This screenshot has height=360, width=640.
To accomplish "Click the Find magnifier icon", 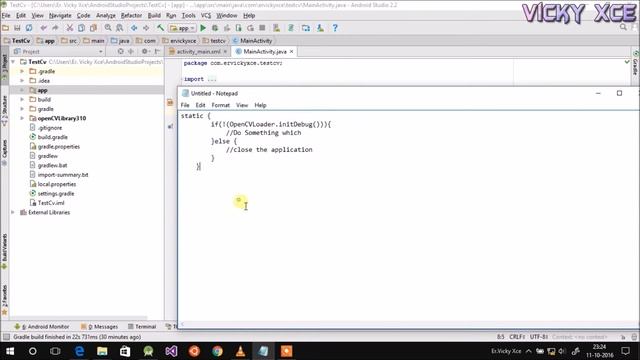I will pos(108,28).
